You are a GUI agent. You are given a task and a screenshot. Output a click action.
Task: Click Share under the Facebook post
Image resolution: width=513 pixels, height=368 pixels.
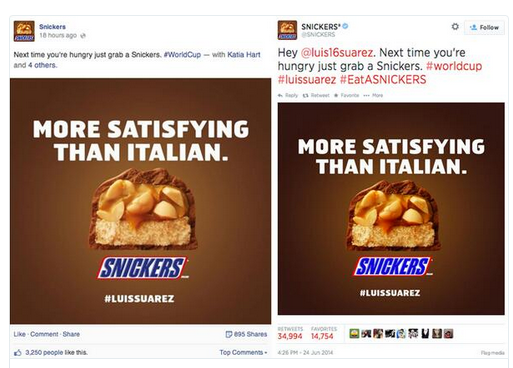coord(71,334)
